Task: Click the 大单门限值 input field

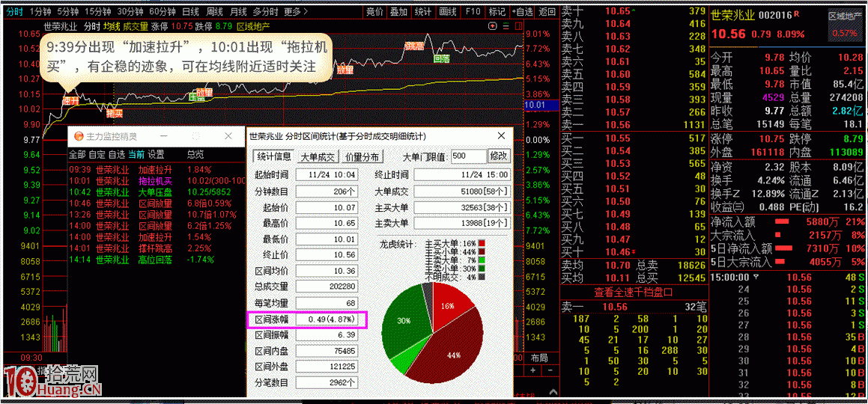Action: pos(468,156)
